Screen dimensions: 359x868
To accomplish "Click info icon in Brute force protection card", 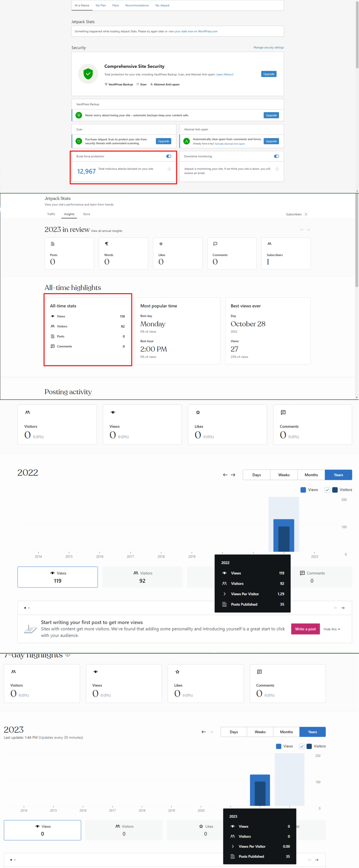I will [x=169, y=169].
